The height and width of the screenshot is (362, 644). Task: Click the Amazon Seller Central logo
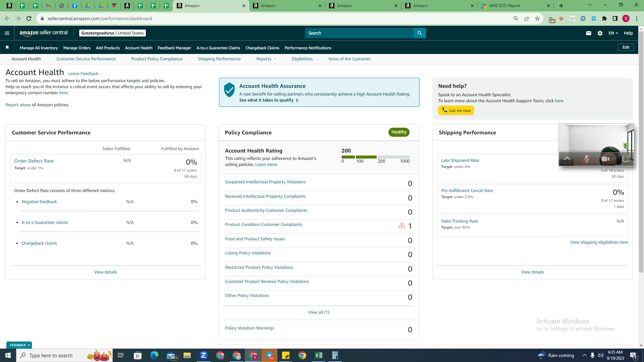click(x=44, y=33)
